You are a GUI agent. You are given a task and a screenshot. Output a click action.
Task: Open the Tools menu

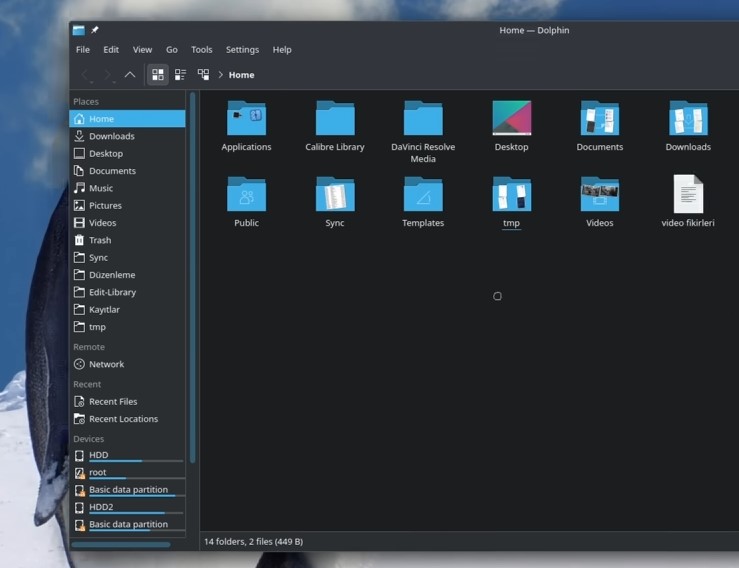(x=202, y=49)
